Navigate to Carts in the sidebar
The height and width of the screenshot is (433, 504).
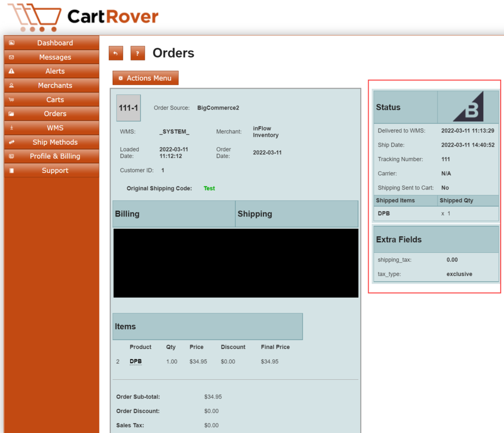(51, 99)
